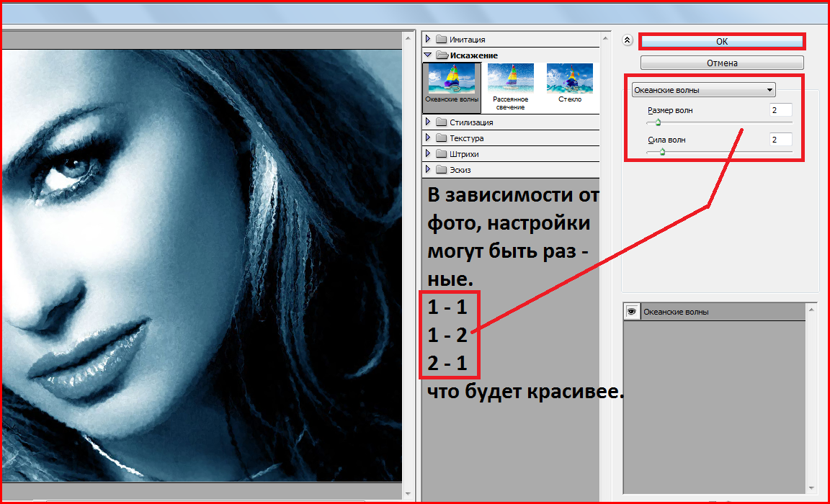Collapse the Искажение filter group triangle

tap(428, 55)
